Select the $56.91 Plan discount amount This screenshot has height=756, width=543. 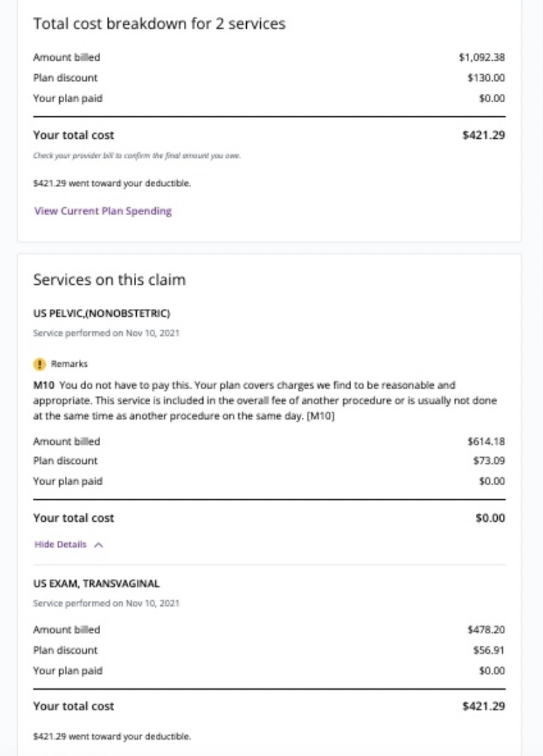[489, 650]
